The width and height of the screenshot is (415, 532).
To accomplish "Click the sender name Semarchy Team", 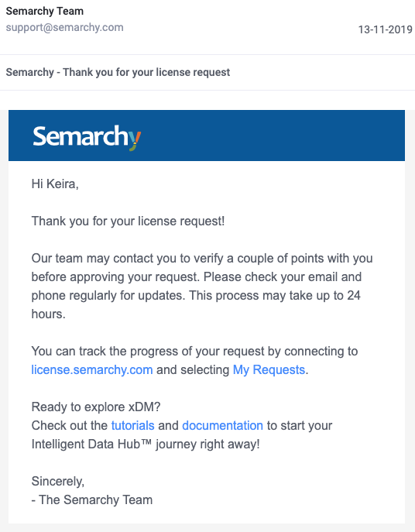I will pos(44,11).
